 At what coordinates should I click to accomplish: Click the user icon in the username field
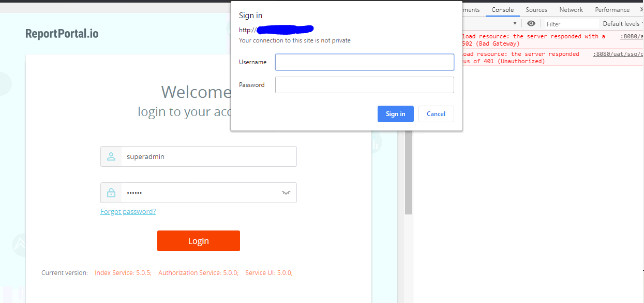[111, 156]
